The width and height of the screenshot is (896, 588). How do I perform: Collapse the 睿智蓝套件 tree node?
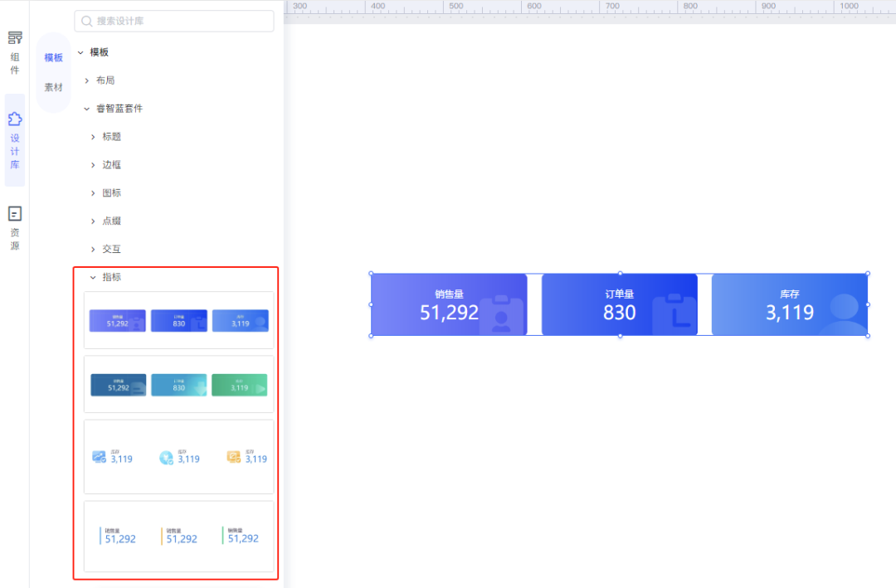87,109
